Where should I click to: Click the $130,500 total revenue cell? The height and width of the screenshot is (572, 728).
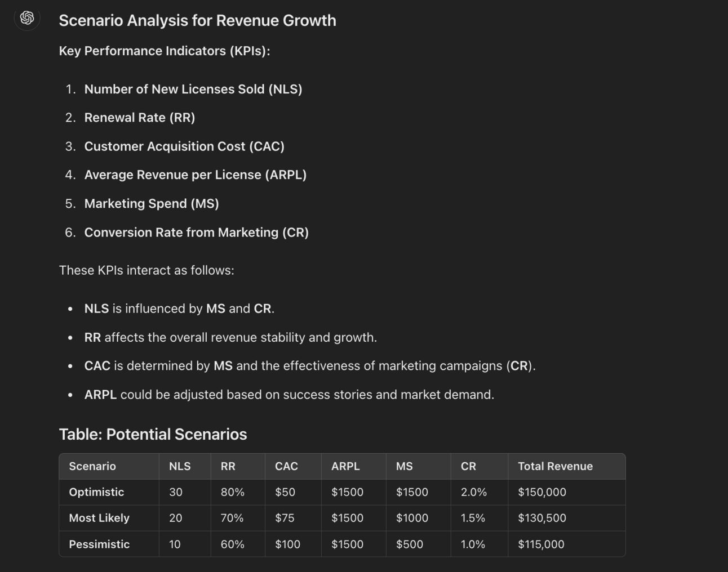pos(541,518)
